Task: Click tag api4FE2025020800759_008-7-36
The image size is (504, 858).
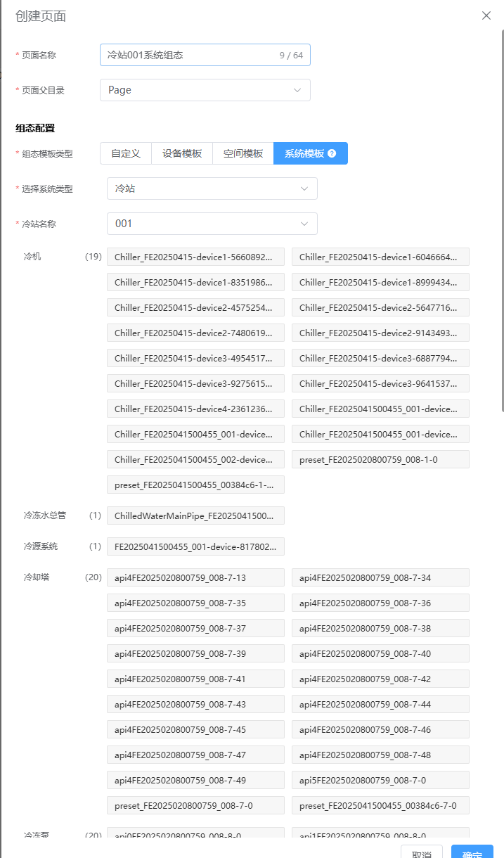Action: pyautogui.click(x=380, y=603)
